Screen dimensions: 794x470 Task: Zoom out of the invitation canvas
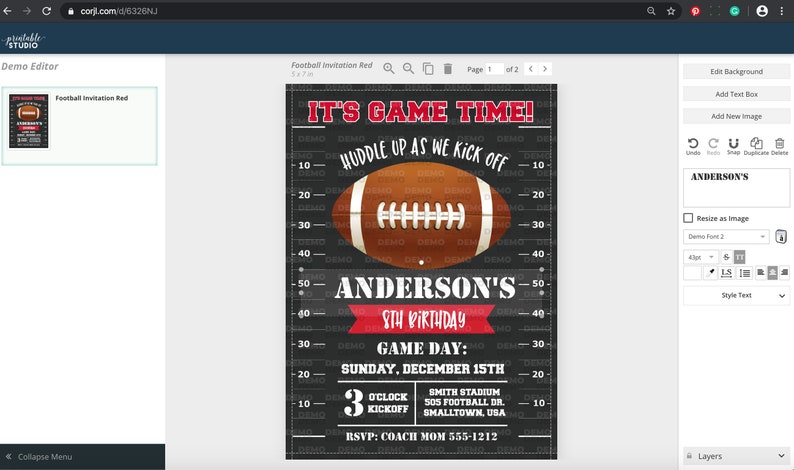click(408, 68)
